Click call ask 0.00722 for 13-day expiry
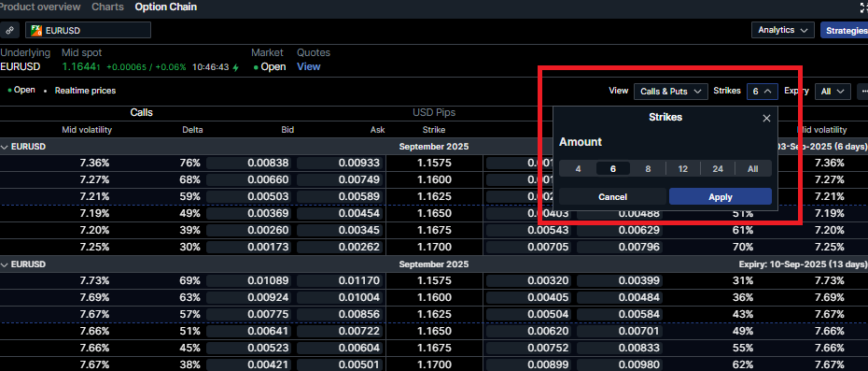868x371 pixels. 340,331
